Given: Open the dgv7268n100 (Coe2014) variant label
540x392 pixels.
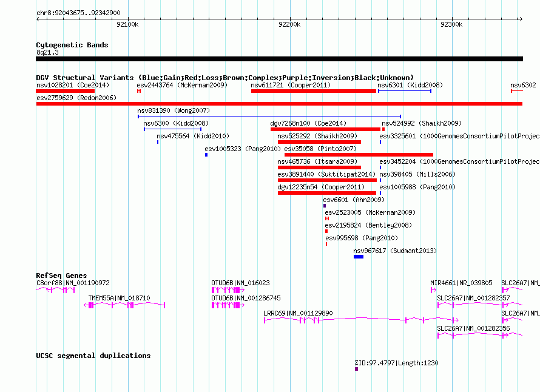Looking at the screenshot, I should (x=308, y=123).
